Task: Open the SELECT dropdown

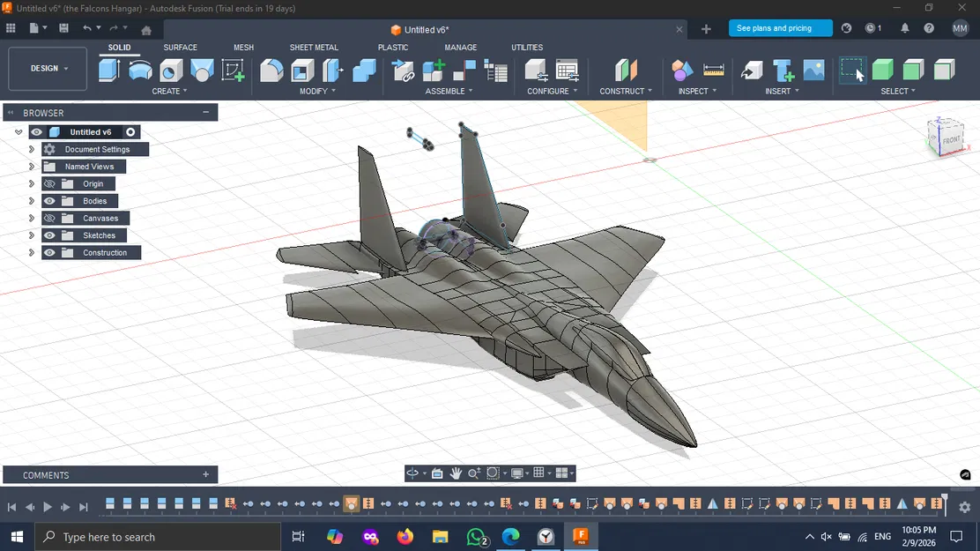Action: click(898, 90)
